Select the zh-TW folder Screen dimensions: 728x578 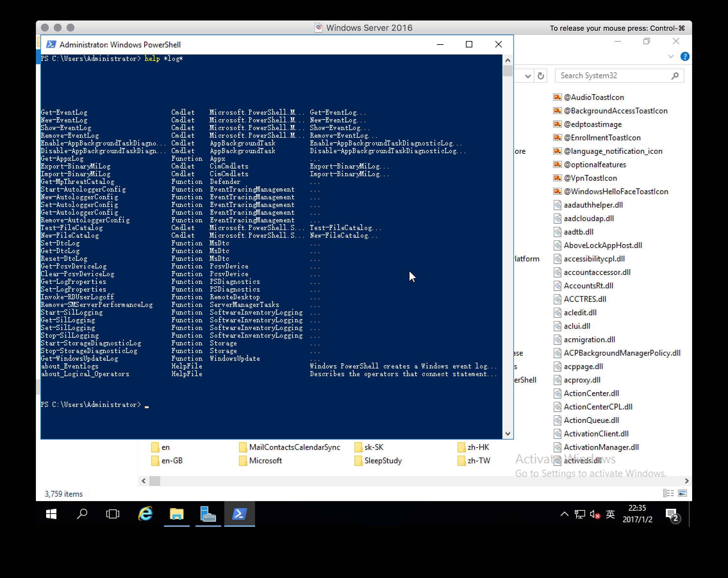(x=473, y=460)
